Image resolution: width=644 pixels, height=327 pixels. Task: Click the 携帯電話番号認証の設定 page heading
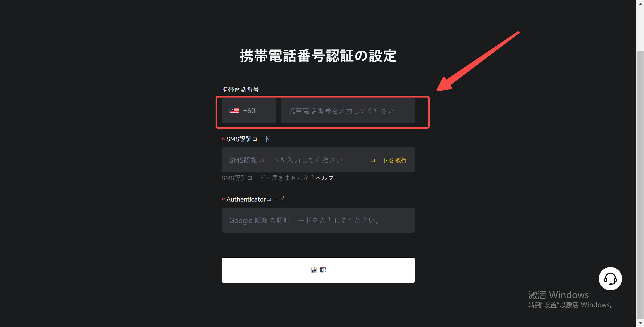[318, 55]
